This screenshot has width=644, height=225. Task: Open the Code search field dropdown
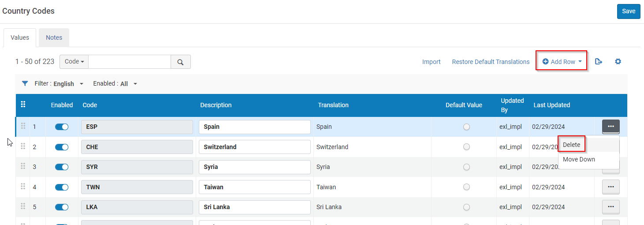pyautogui.click(x=74, y=62)
